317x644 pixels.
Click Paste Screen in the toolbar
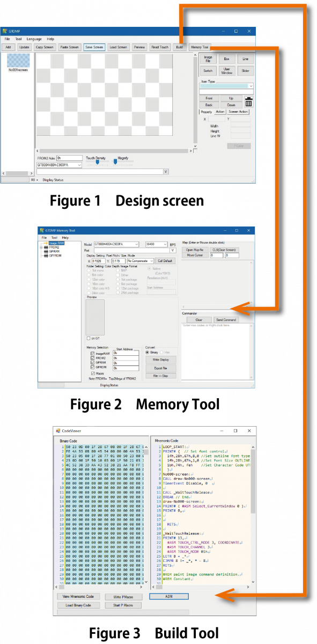[69, 47]
